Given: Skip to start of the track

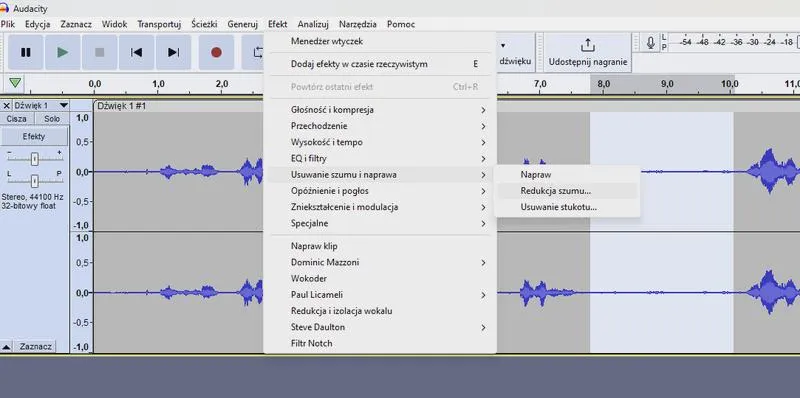Looking at the screenshot, I should click(x=136, y=52).
